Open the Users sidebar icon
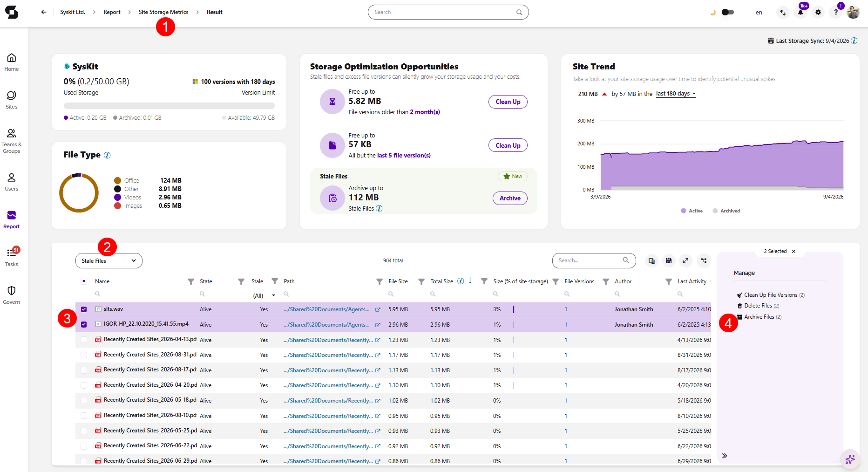 (x=12, y=182)
